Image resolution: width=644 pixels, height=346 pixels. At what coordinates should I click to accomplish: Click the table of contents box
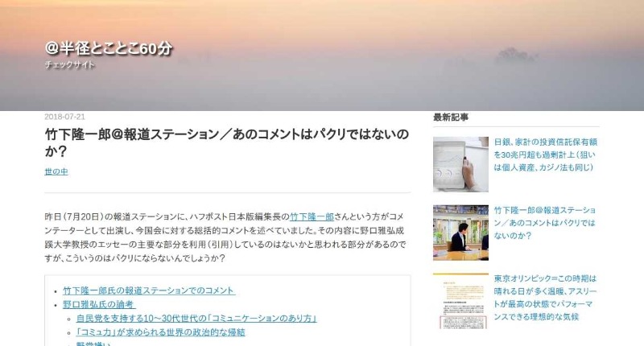coord(228,311)
